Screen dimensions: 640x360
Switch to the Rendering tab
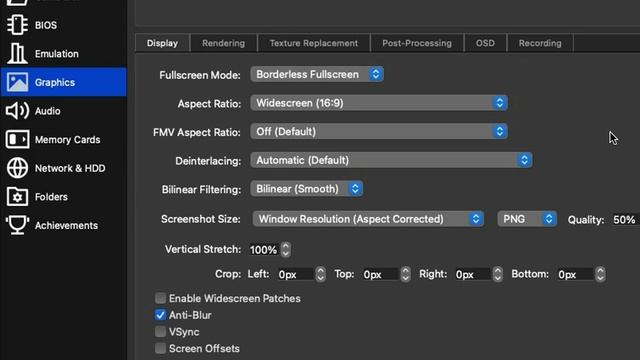(x=223, y=43)
